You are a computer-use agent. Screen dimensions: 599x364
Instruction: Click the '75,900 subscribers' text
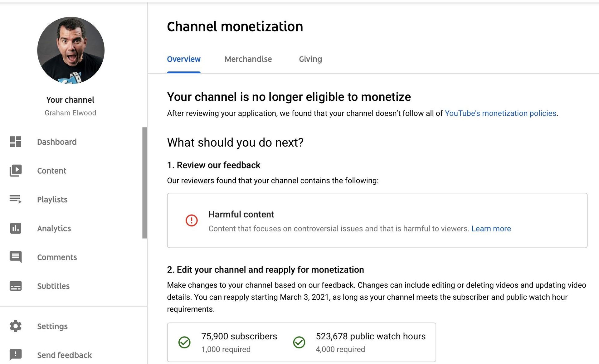click(x=239, y=336)
